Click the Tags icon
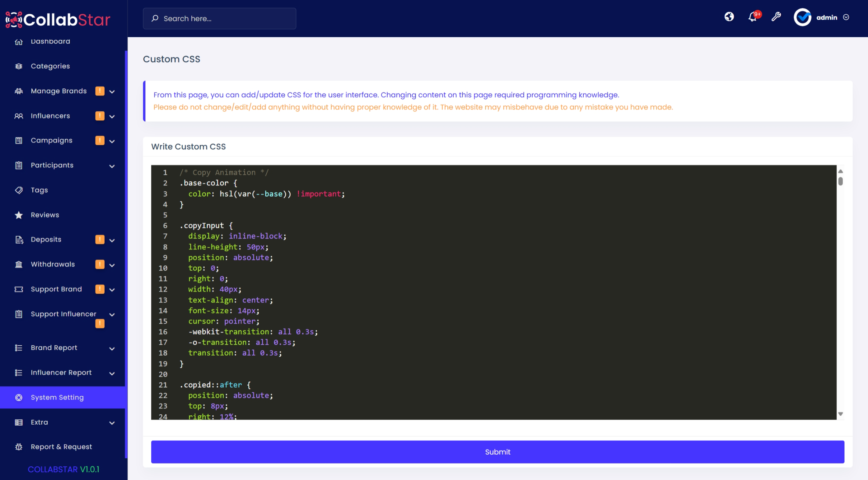This screenshot has width=868, height=480. 19,190
